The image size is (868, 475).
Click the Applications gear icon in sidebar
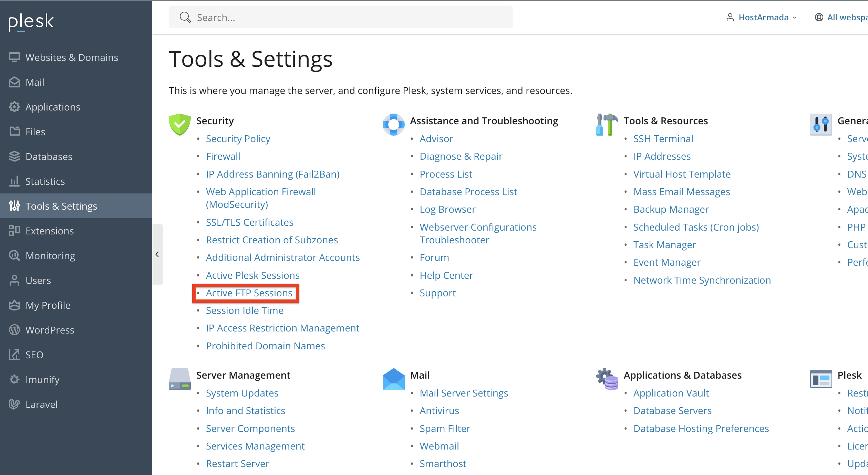tap(14, 107)
